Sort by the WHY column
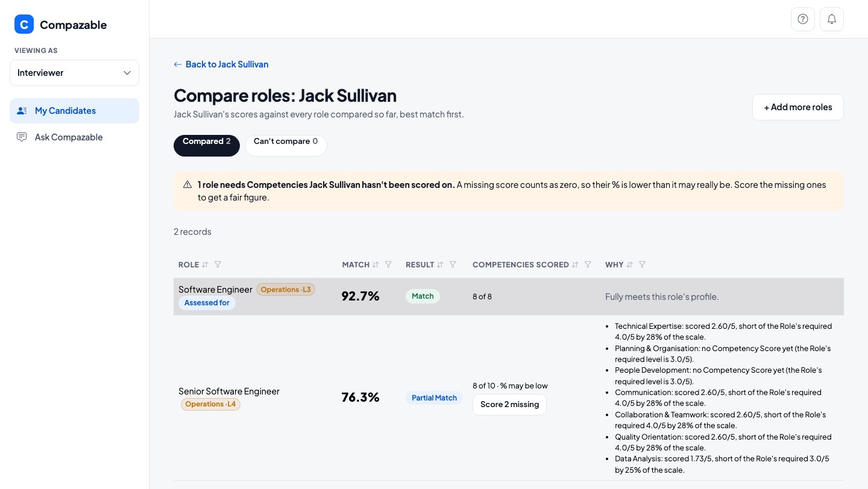This screenshot has height=489, width=868. coord(630,264)
